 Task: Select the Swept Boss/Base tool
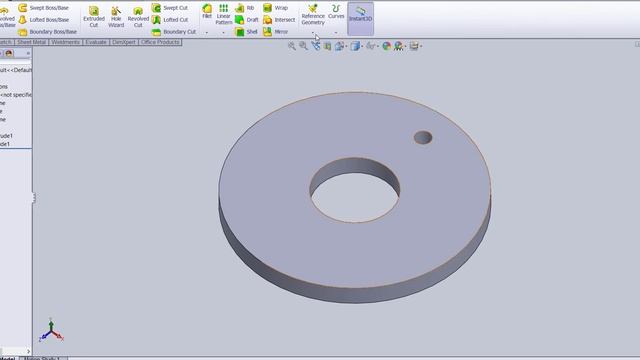coord(44,8)
